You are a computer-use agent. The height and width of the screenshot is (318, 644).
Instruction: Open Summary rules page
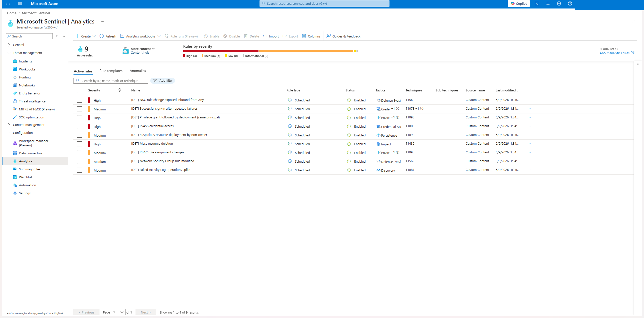click(x=29, y=169)
